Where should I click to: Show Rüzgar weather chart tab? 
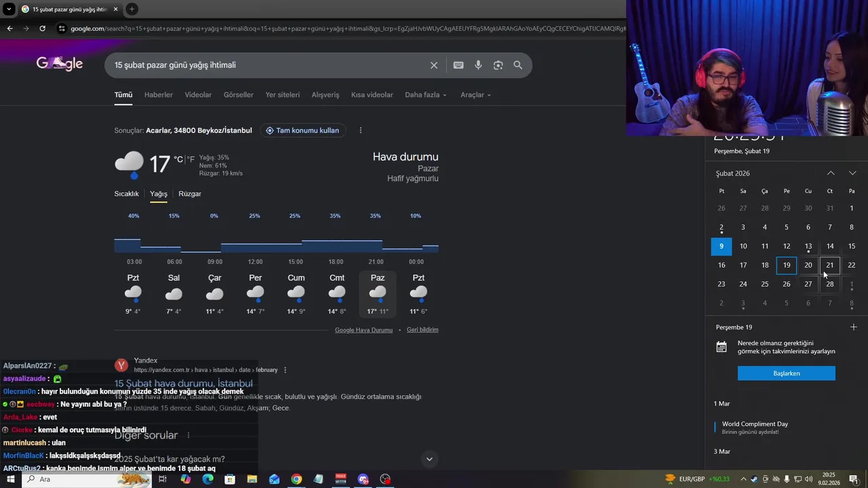click(190, 194)
